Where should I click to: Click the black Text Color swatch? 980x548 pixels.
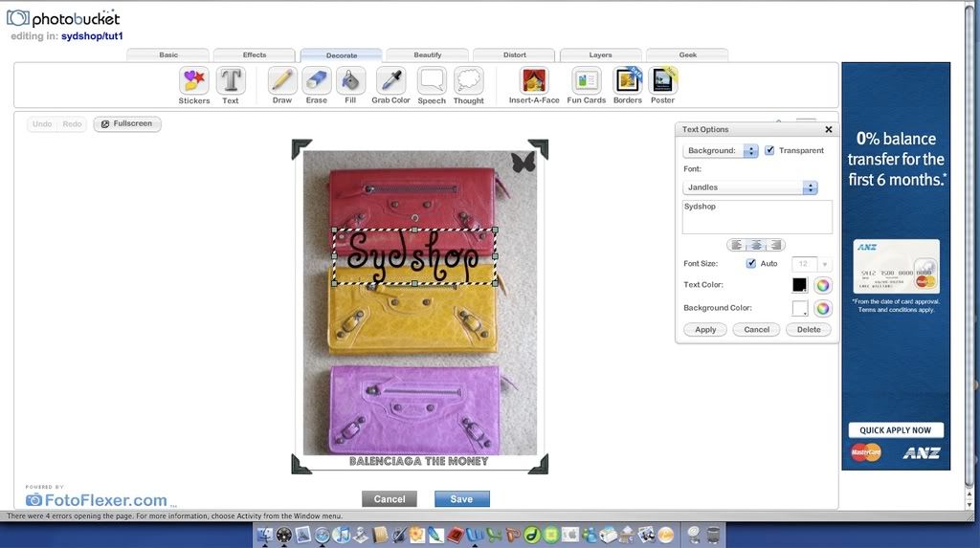[x=799, y=285]
